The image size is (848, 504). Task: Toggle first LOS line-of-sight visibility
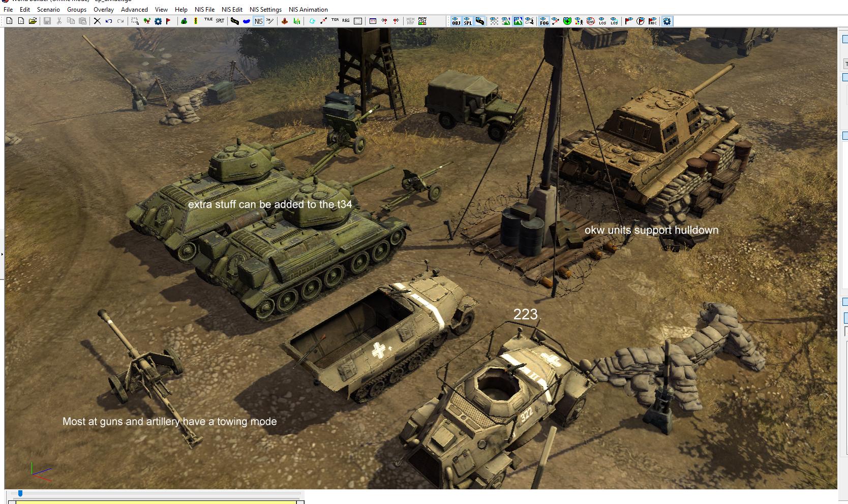pyautogui.click(x=602, y=21)
